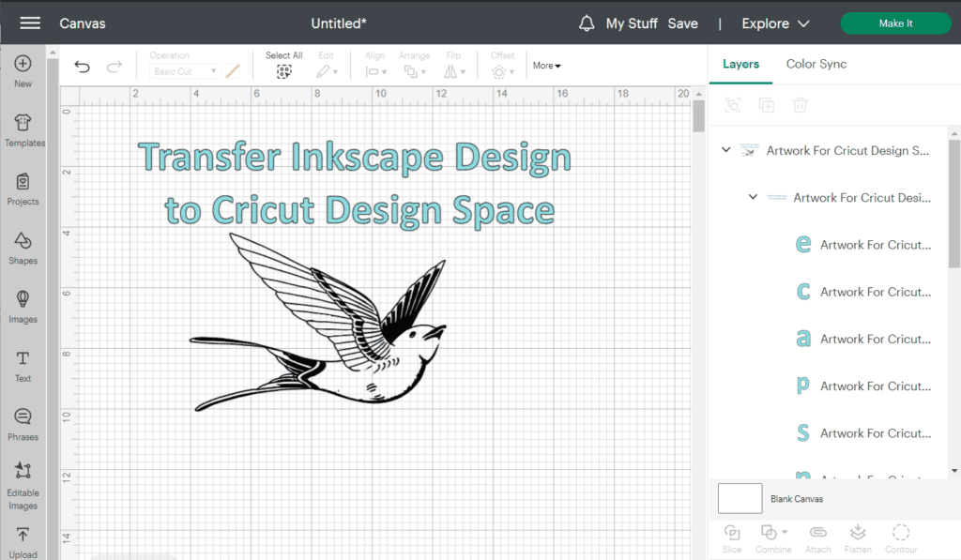Click the Undo arrow

83,67
